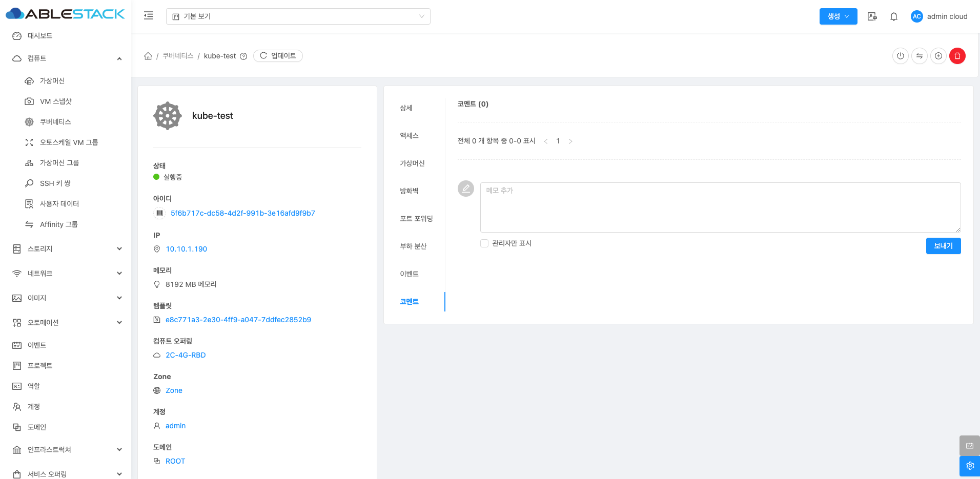Image resolution: width=980 pixels, height=479 pixels.
Task: Click the barcode icon next to ID
Action: [x=159, y=213]
